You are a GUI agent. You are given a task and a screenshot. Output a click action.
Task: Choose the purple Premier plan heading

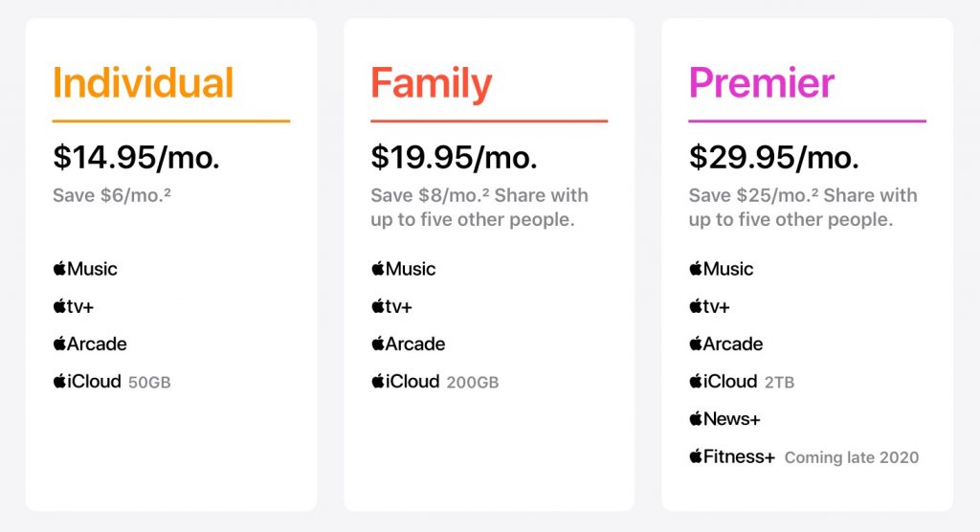tap(761, 82)
